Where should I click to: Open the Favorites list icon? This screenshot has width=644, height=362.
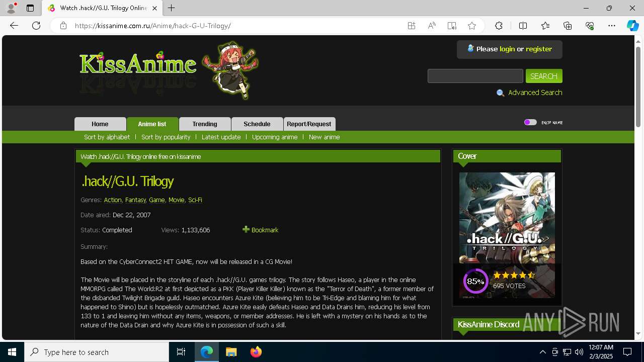[545, 26]
